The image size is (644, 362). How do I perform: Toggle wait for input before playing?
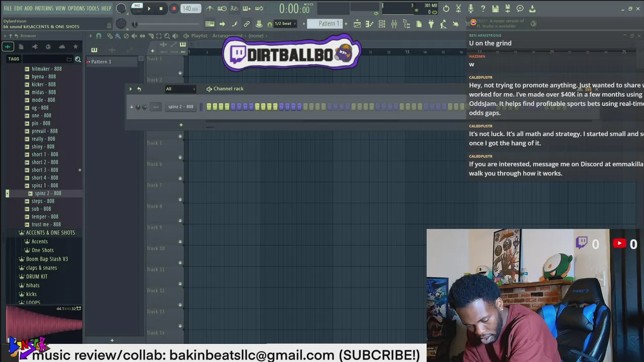[x=222, y=9]
